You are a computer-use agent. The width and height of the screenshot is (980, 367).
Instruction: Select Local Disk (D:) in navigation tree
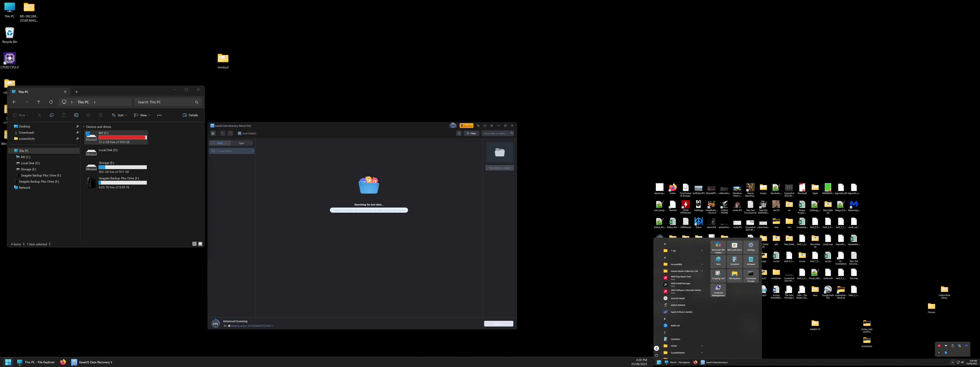click(x=30, y=163)
